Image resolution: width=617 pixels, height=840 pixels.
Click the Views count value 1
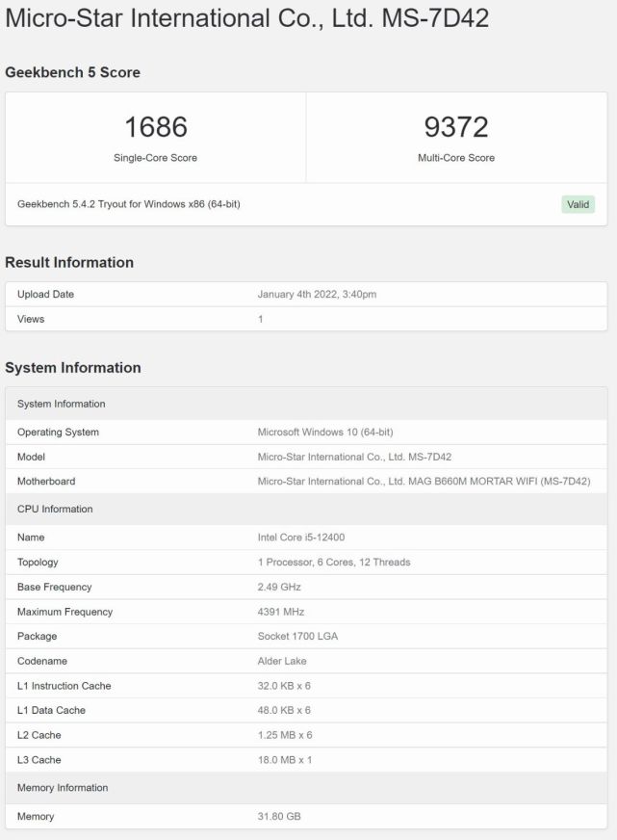[261, 319]
